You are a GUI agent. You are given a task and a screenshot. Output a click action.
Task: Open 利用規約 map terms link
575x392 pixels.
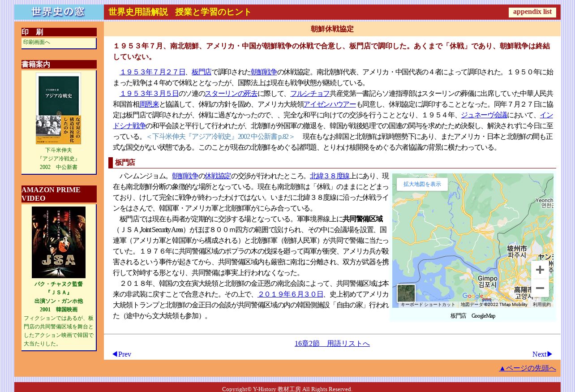tap(542, 305)
